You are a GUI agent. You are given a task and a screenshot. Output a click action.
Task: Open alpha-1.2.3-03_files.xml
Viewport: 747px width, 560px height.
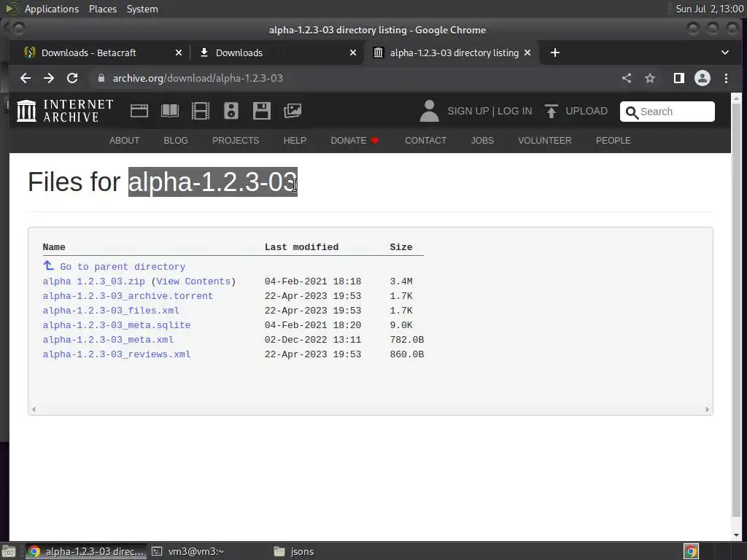tap(111, 311)
